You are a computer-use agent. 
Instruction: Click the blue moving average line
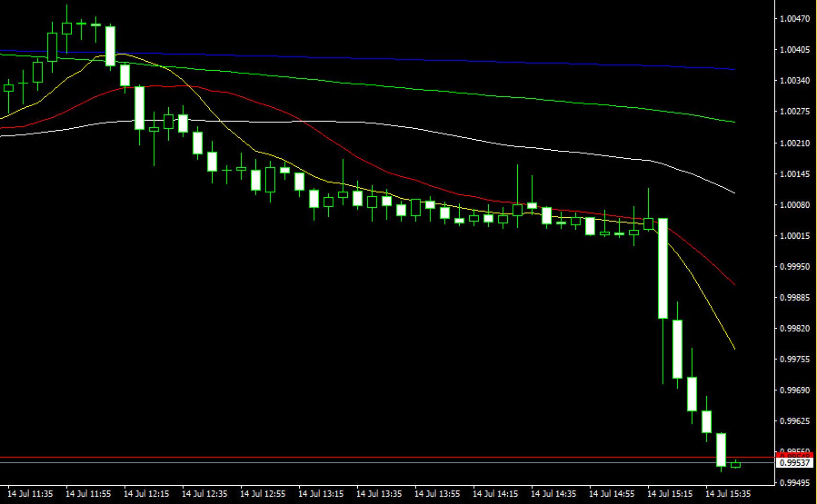pyautogui.click(x=431, y=59)
